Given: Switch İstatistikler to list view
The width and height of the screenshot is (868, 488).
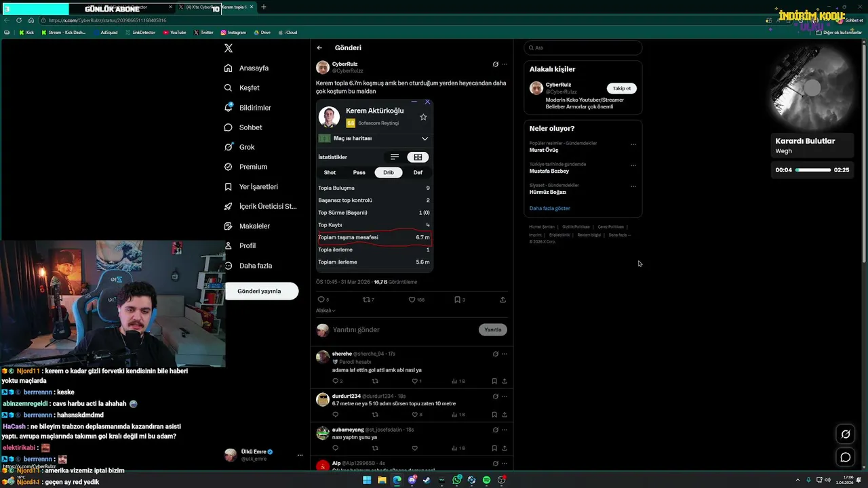Looking at the screenshot, I should [395, 157].
